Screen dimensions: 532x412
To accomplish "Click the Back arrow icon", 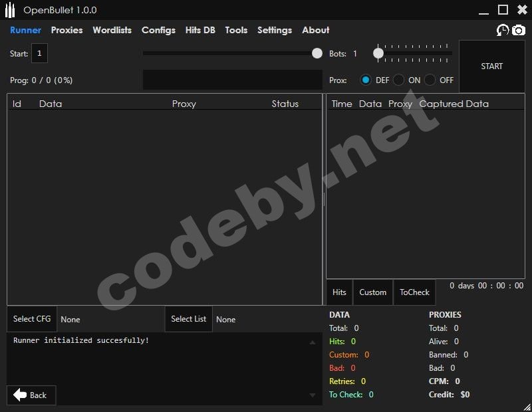I will pyautogui.click(x=20, y=395).
